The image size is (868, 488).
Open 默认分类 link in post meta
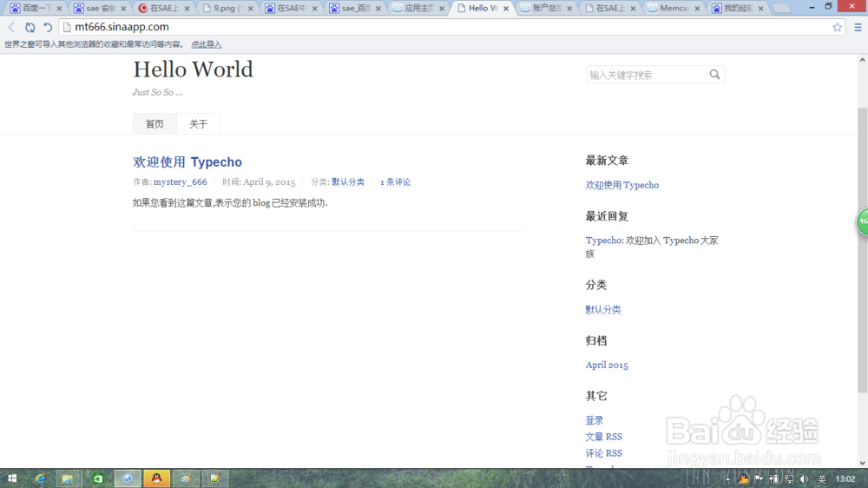coord(348,181)
